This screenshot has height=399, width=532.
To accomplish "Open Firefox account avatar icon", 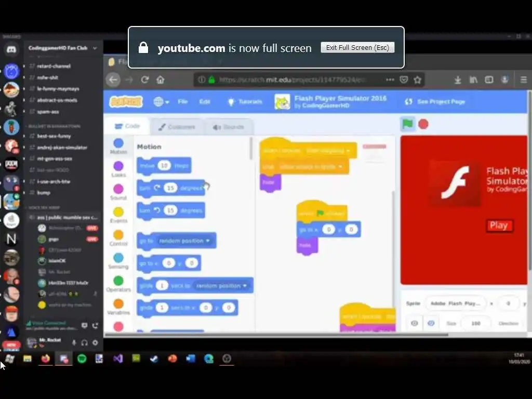I will click(505, 79).
